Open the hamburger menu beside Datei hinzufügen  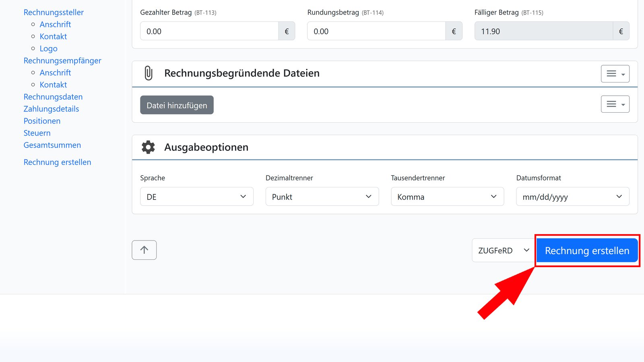(615, 104)
